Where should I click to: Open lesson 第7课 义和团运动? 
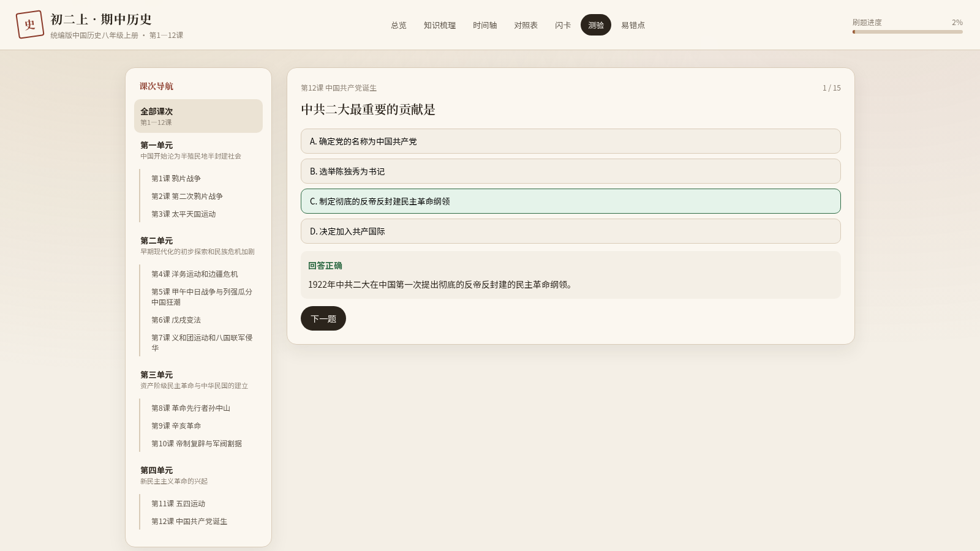(202, 343)
